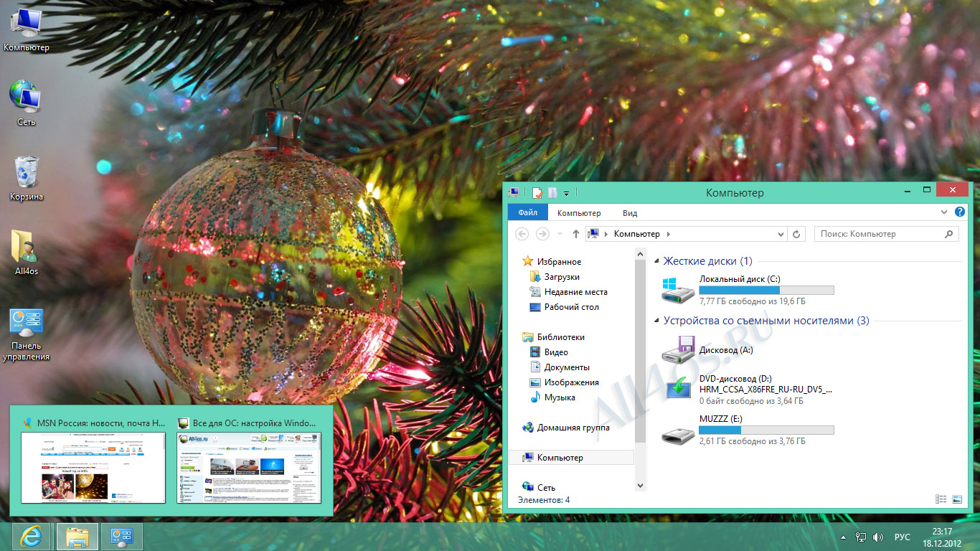Select Рабочий стол in navigation pane

564,307
